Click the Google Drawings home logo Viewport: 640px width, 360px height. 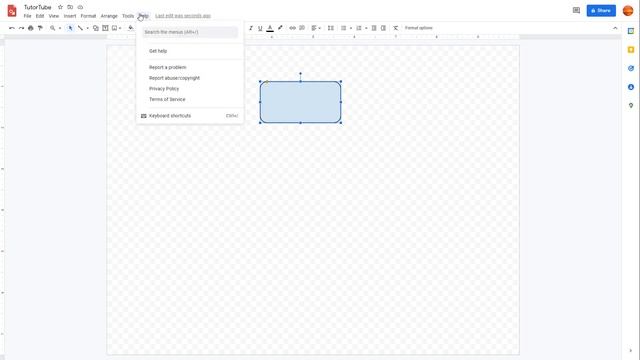[x=12, y=11]
